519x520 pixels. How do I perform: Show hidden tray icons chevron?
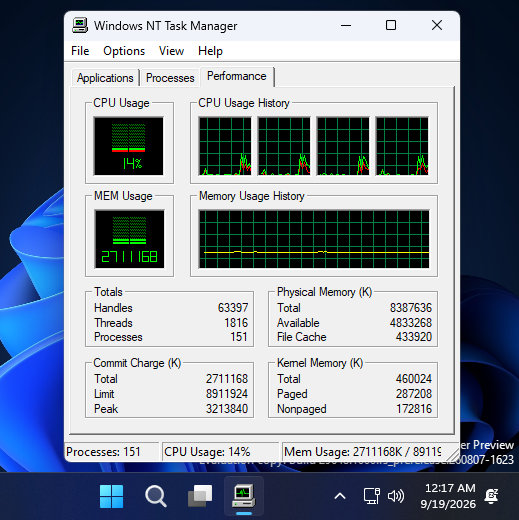point(340,496)
